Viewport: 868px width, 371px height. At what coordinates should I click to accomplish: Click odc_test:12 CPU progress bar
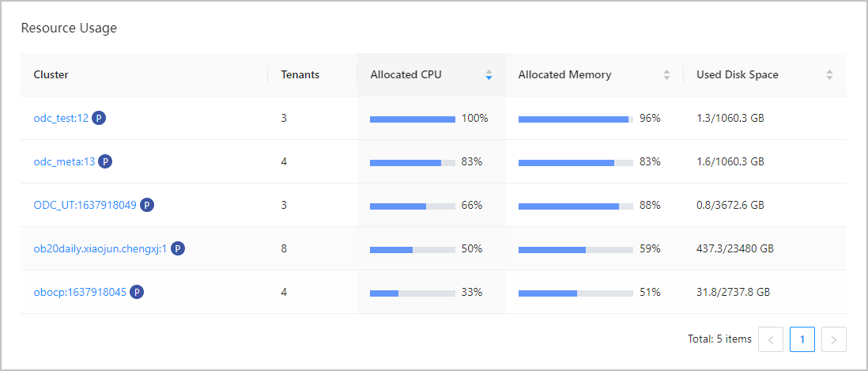(x=412, y=119)
